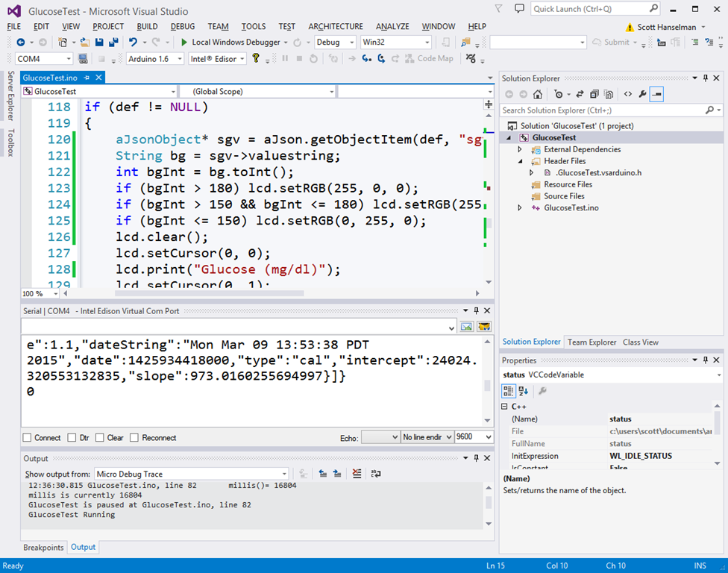This screenshot has height=573, width=728.
Task: Pin the GlucoseTest.ino tab
Action: click(87, 78)
